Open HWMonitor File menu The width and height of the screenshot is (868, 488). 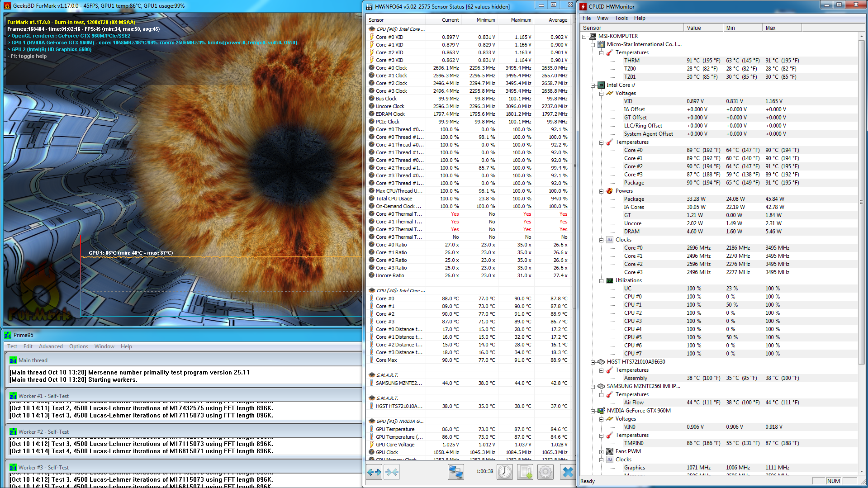coord(587,18)
